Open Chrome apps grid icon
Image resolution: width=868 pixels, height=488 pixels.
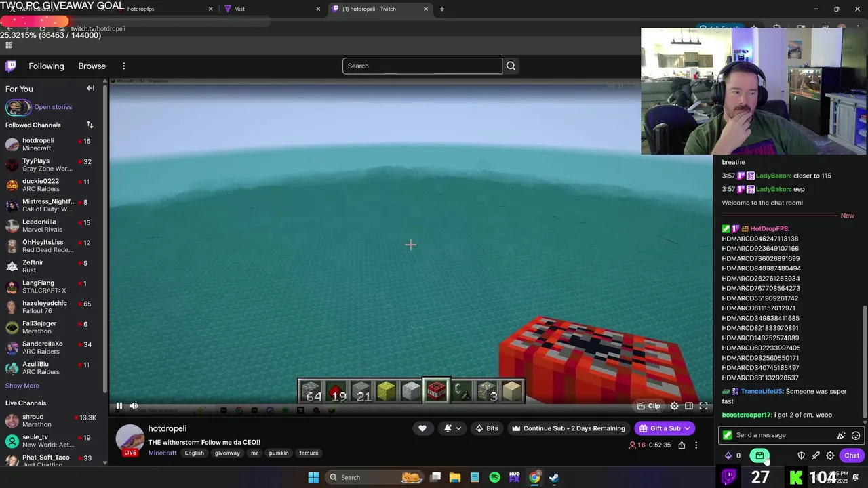(9, 45)
